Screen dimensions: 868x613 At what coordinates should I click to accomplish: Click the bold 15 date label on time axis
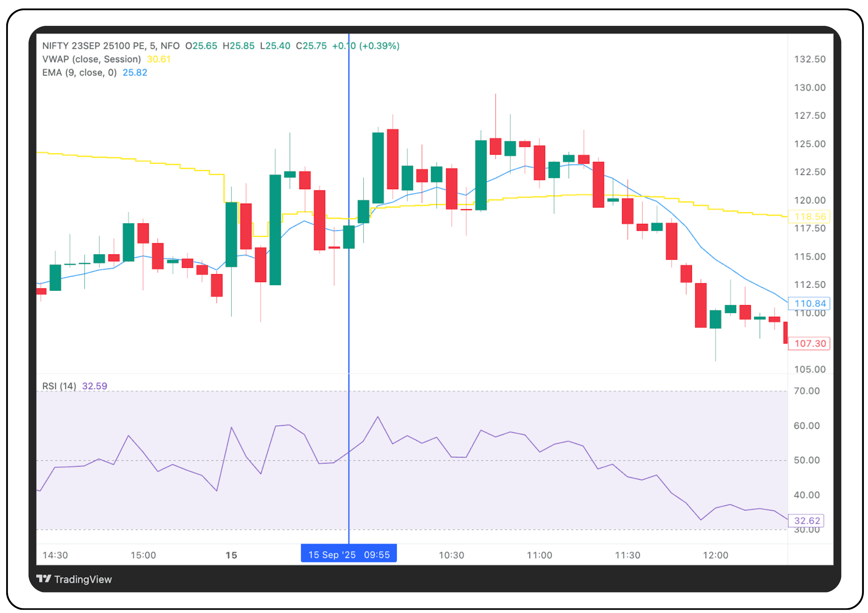click(x=231, y=555)
